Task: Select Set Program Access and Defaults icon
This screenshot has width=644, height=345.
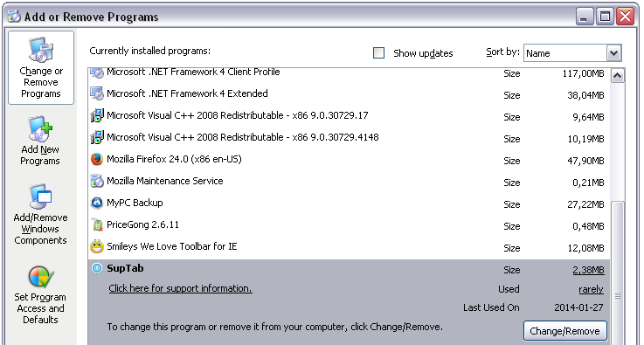Action: (41, 276)
